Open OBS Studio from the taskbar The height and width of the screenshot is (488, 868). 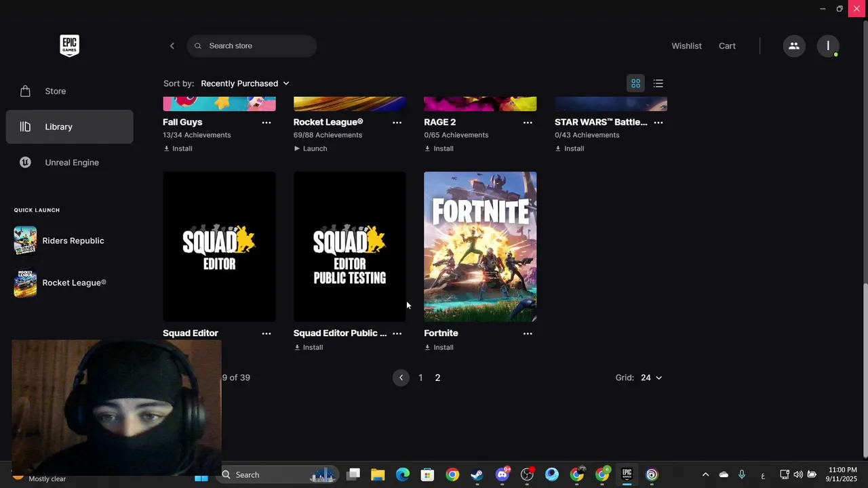pyautogui.click(x=527, y=474)
